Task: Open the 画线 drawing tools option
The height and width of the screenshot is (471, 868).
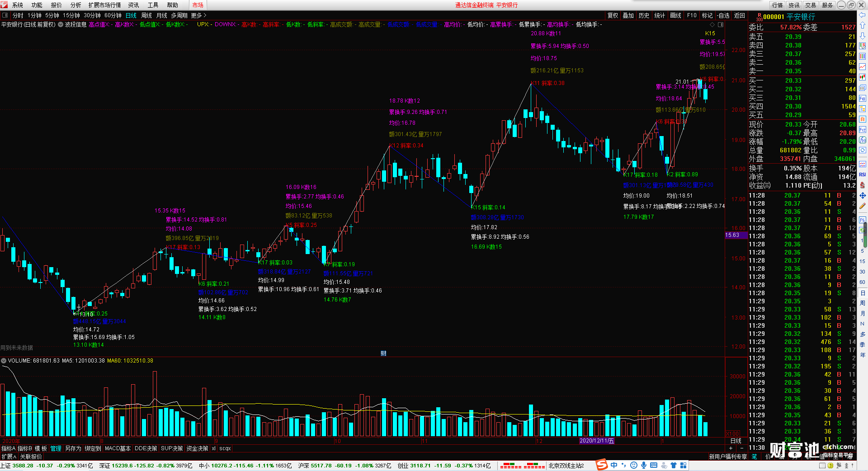Action: (x=675, y=15)
